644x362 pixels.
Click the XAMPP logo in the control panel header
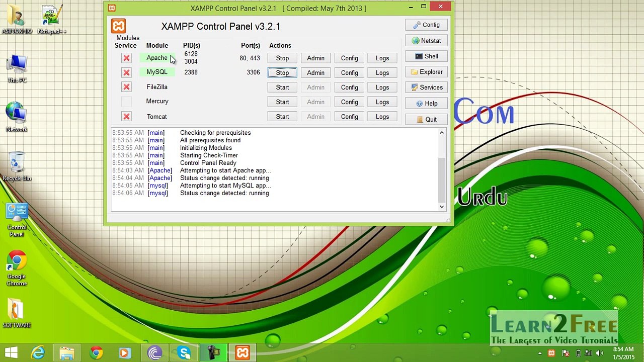[x=119, y=26]
